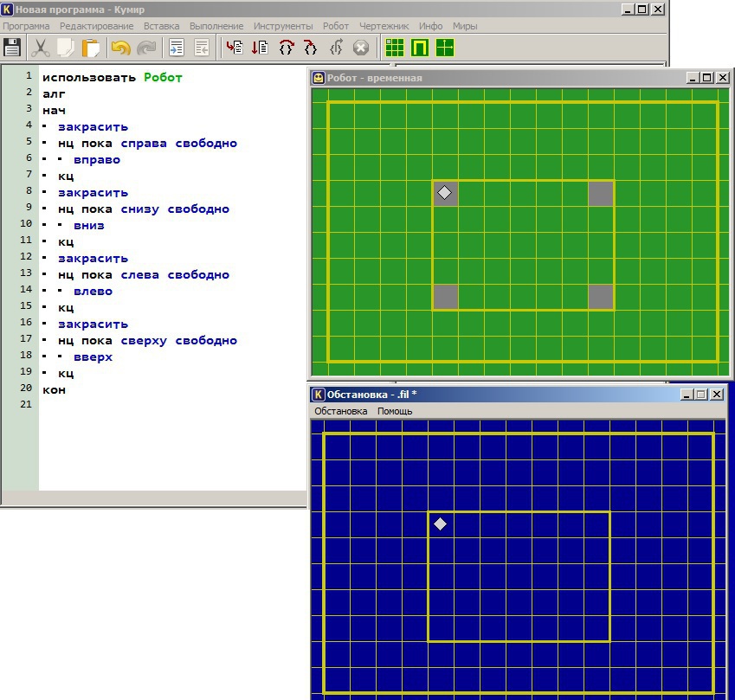Click the Save (floppy disk) toolbar icon
Viewport: 735px width, 700px height.
coord(12,48)
